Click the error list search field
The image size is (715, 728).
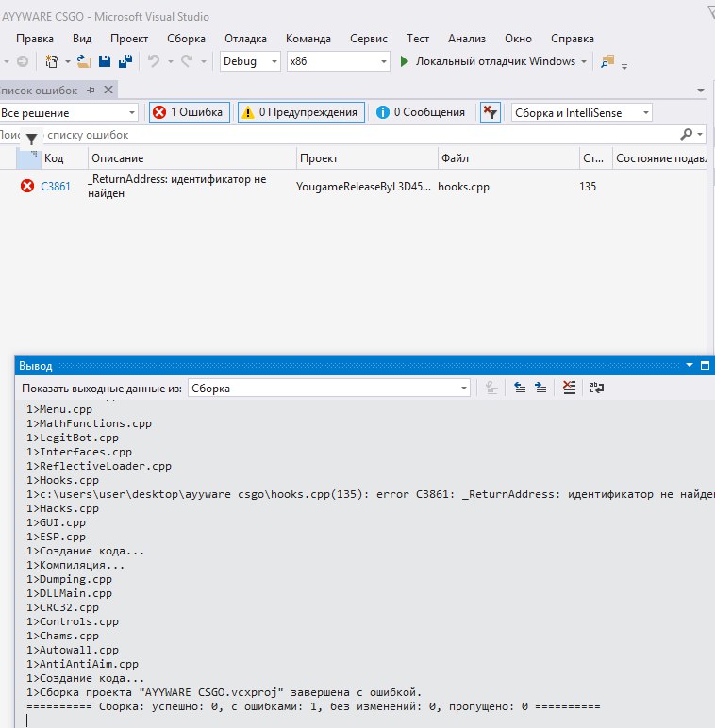coord(349,135)
